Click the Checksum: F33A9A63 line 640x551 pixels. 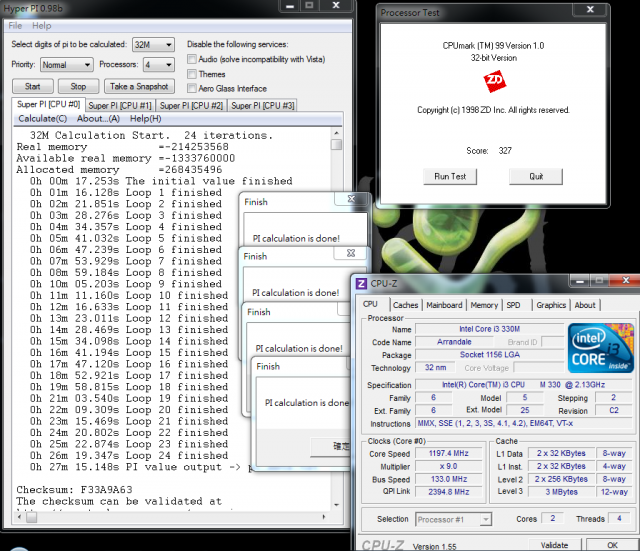(74, 489)
